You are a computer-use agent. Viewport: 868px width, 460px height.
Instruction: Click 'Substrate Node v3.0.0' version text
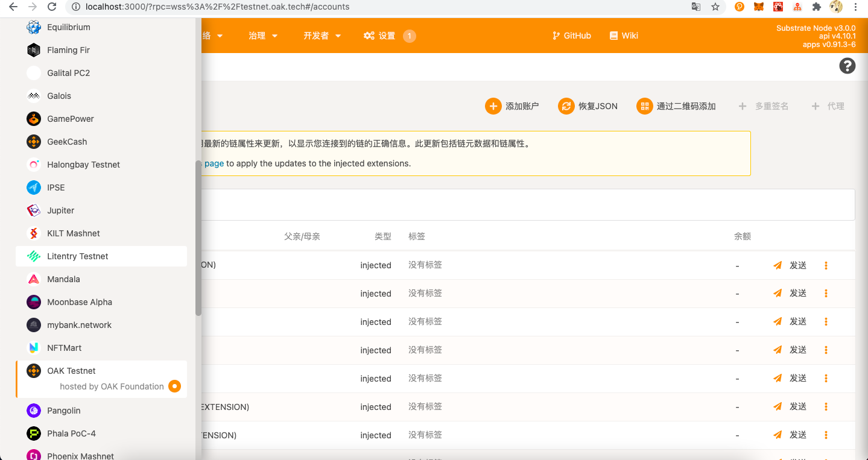point(816,28)
